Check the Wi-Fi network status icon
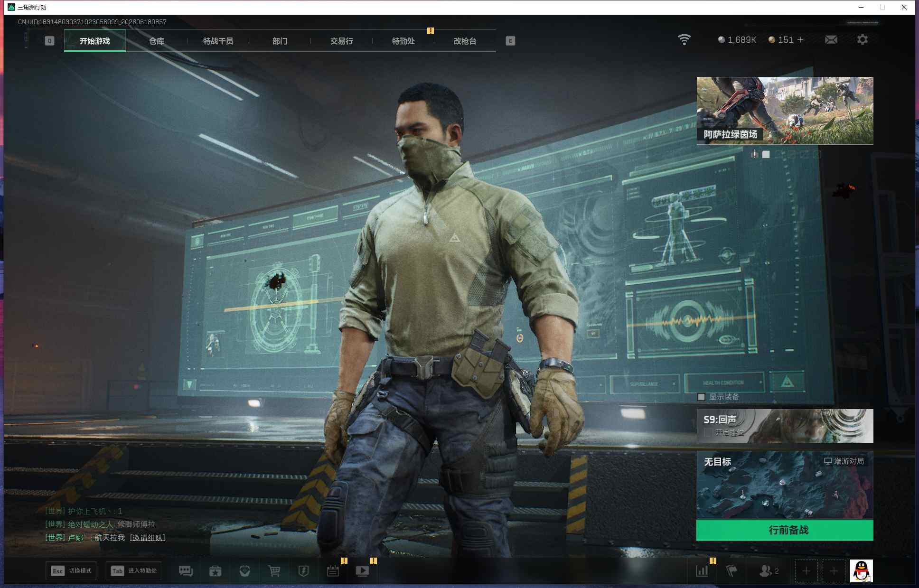Screen dimensions: 919x588 click(x=684, y=40)
